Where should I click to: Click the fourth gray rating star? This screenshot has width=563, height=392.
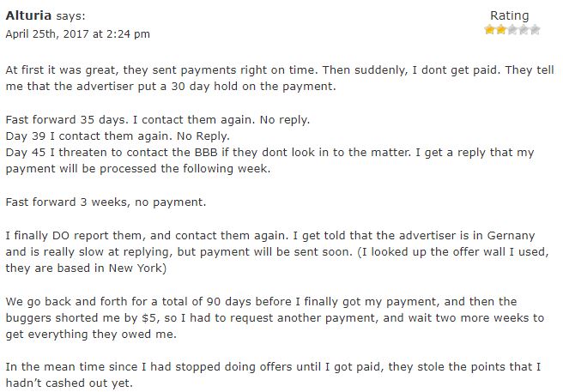(x=524, y=29)
